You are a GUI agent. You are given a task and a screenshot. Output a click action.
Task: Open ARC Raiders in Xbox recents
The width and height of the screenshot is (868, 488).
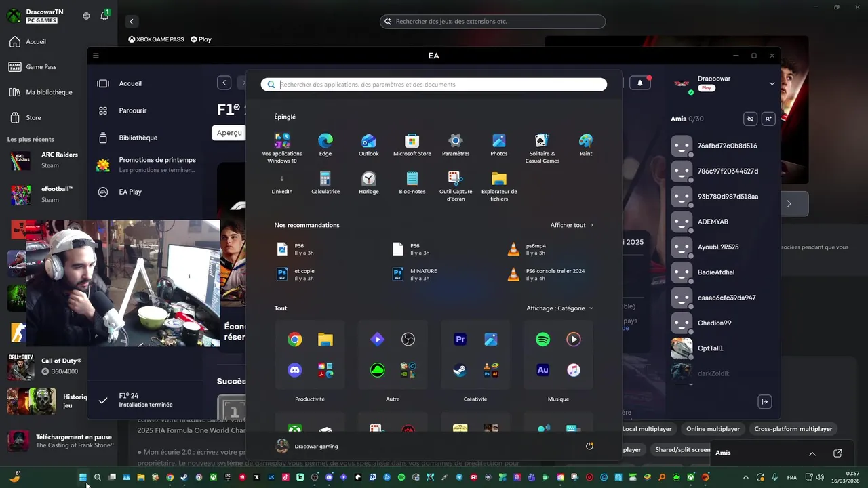[43, 160]
